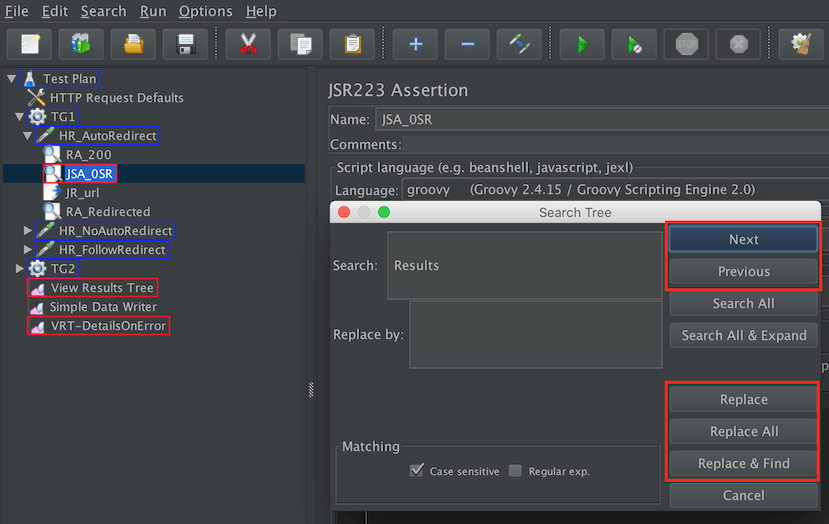Collapse the TG1 thread group node
The image size is (829, 524).
pyautogui.click(x=20, y=117)
